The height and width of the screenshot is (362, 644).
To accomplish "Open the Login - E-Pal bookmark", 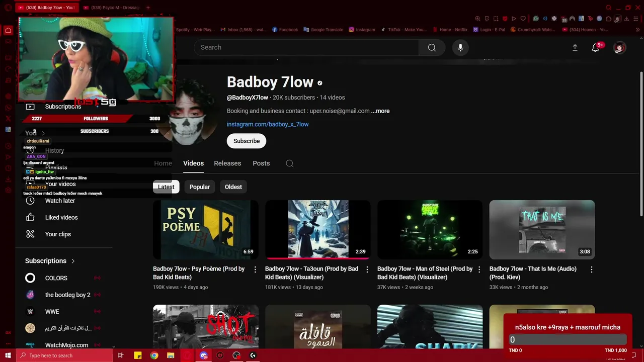I will pyautogui.click(x=489, y=30).
